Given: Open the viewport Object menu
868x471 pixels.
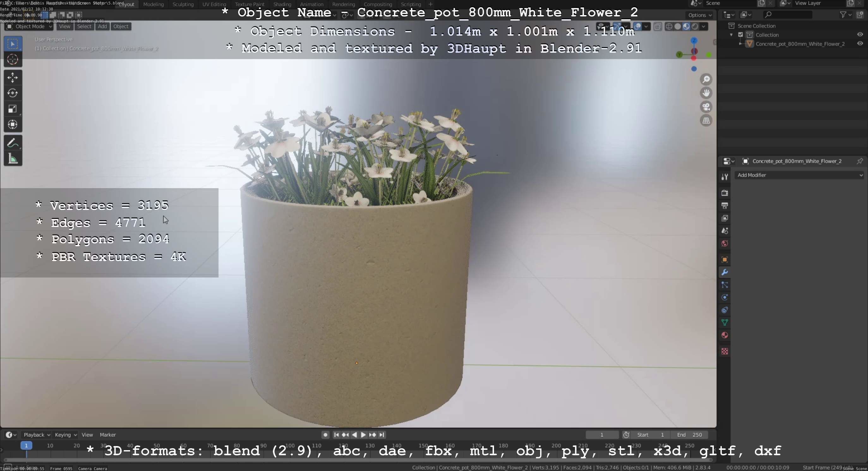Looking at the screenshot, I should [x=121, y=27].
